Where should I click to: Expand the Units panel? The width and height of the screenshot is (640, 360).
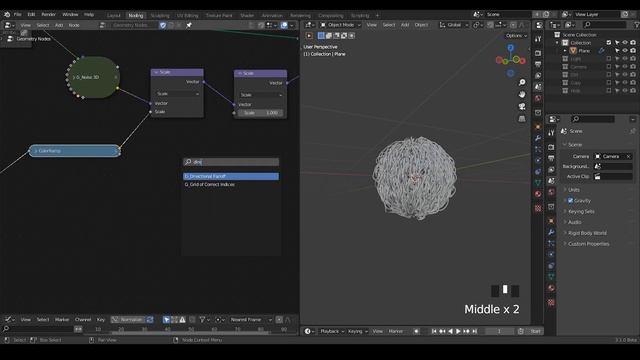[x=573, y=190]
